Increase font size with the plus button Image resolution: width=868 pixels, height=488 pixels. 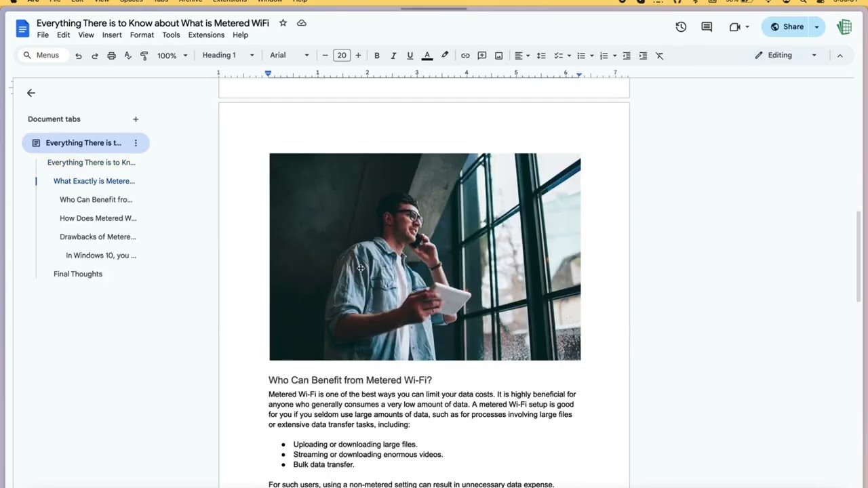[358, 56]
